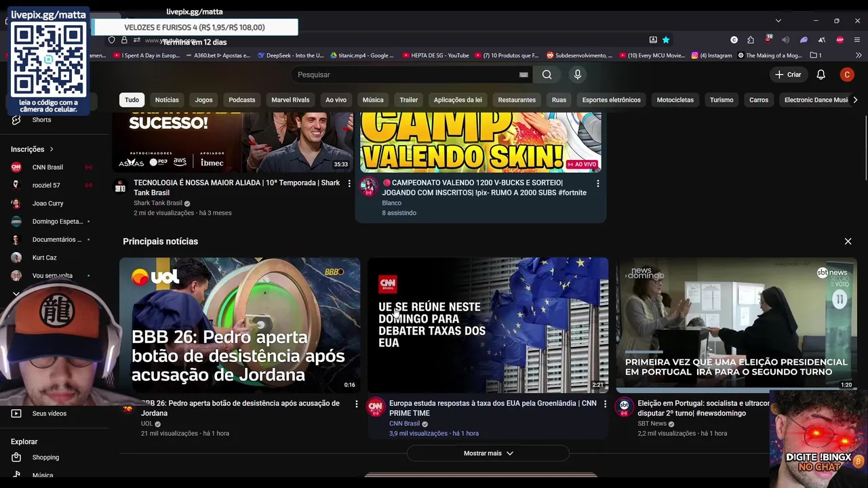Open the UOL channel name link
This screenshot has height=488, width=868.
tap(147, 424)
